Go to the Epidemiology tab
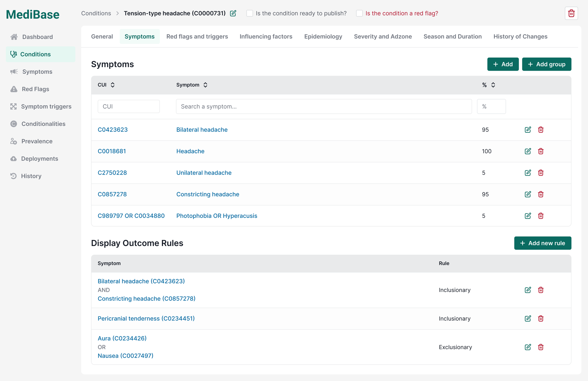The image size is (588, 381). 323,36
